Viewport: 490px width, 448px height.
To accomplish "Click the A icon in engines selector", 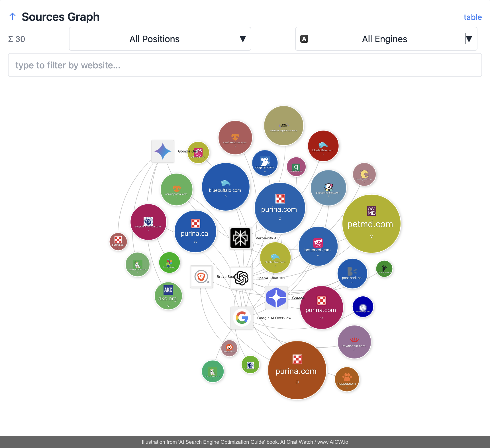I will click(304, 39).
